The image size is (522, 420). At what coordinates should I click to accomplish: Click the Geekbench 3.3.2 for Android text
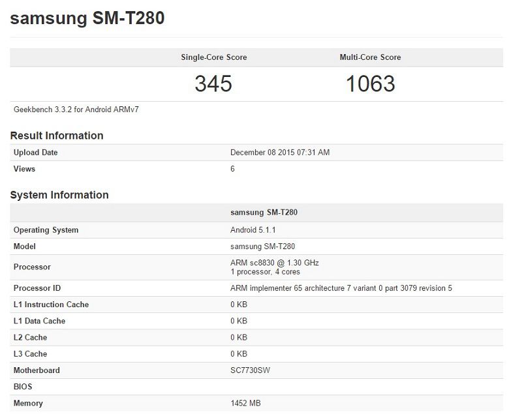coord(76,110)
